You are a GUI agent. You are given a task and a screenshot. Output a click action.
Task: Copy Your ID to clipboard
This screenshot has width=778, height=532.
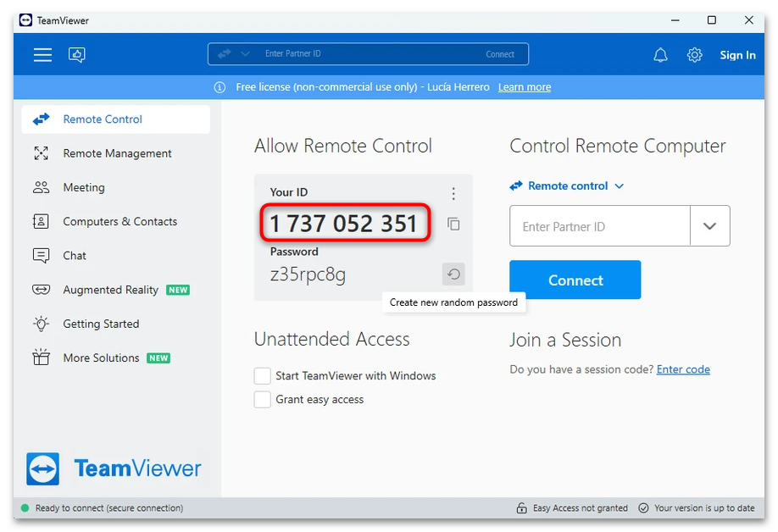coord(453,224)
